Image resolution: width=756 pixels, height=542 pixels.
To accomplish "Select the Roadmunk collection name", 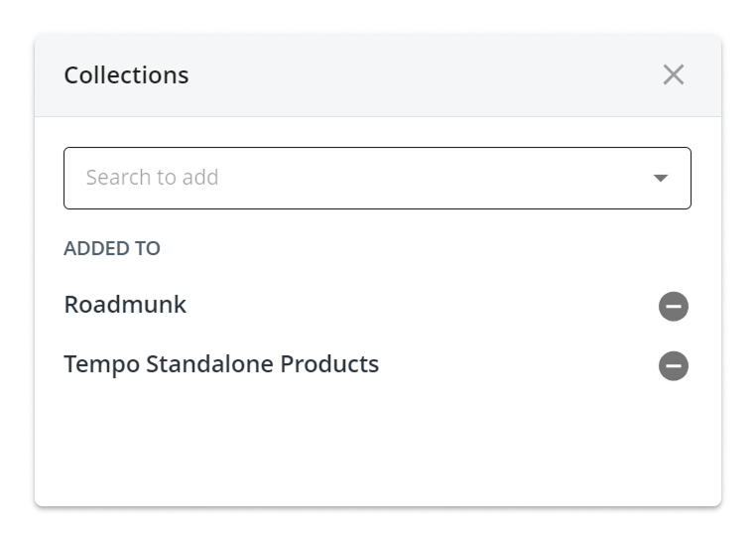I will click(125, 305).
